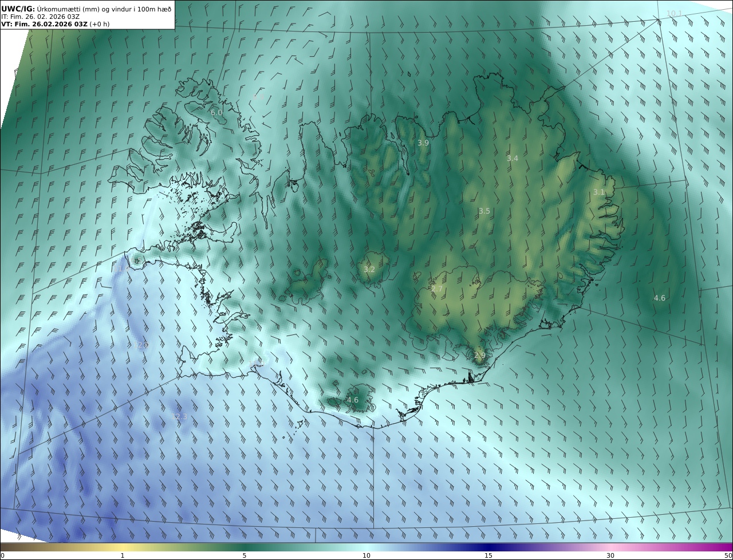Click the 6.0 value over the Westfjords

pos(216,113)
